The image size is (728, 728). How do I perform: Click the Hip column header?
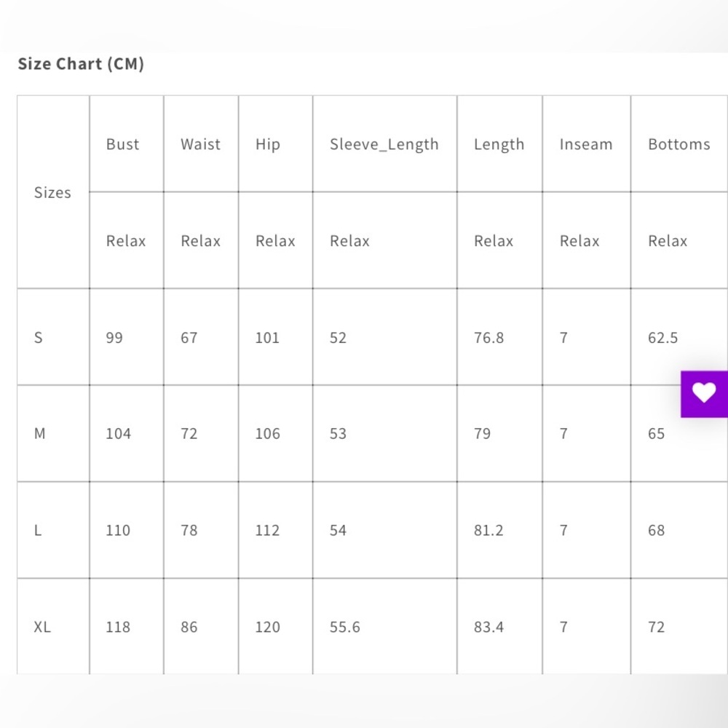click(267, 144)
